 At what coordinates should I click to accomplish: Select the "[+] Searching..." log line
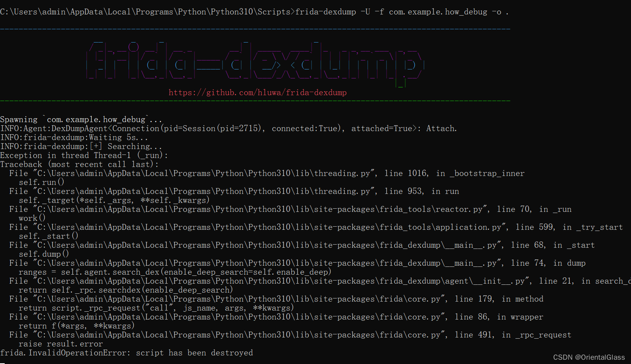tap(81, 146)
